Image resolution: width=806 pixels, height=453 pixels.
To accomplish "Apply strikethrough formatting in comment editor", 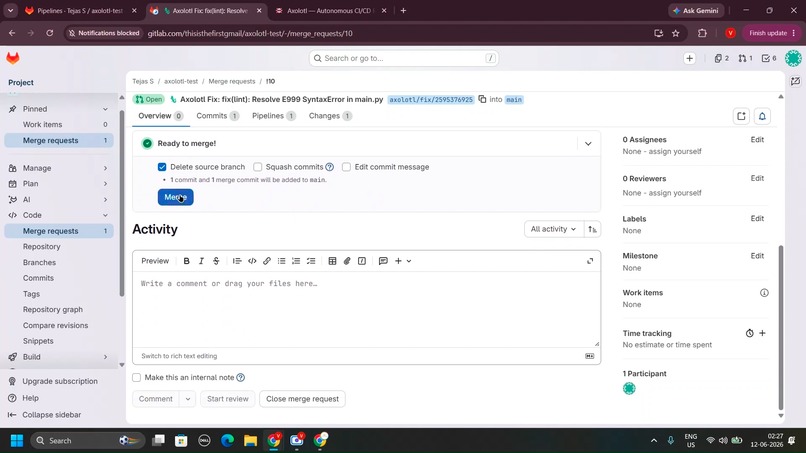I will [216, 261].
